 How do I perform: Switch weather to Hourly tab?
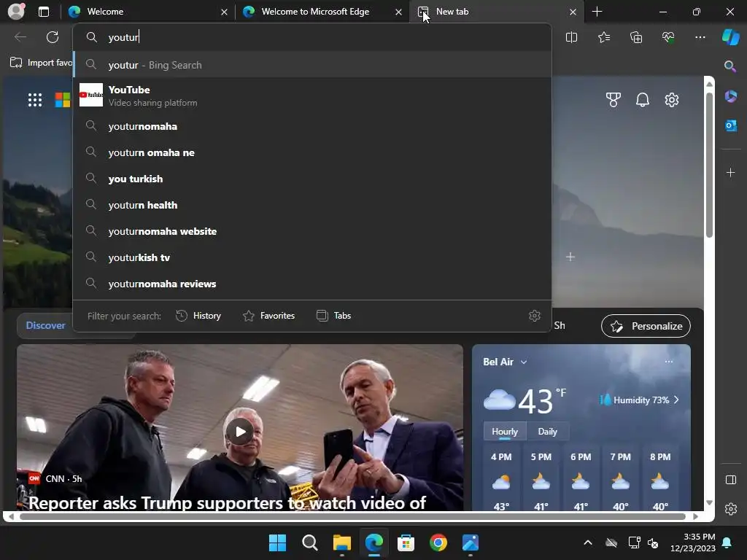(x=505, y=432)
